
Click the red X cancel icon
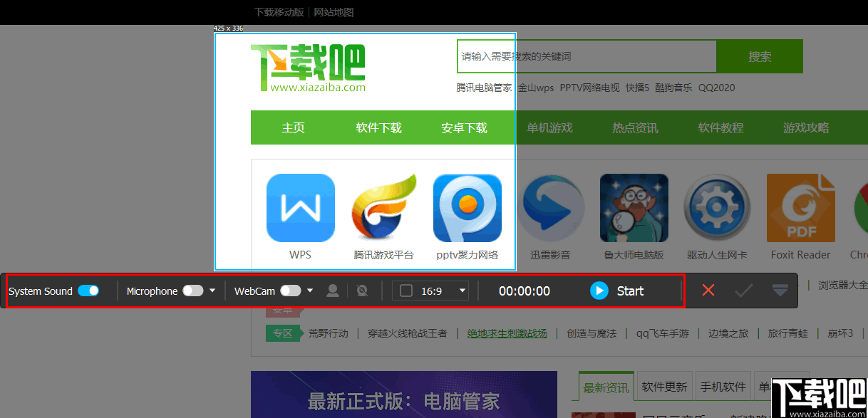coord(708,291)
